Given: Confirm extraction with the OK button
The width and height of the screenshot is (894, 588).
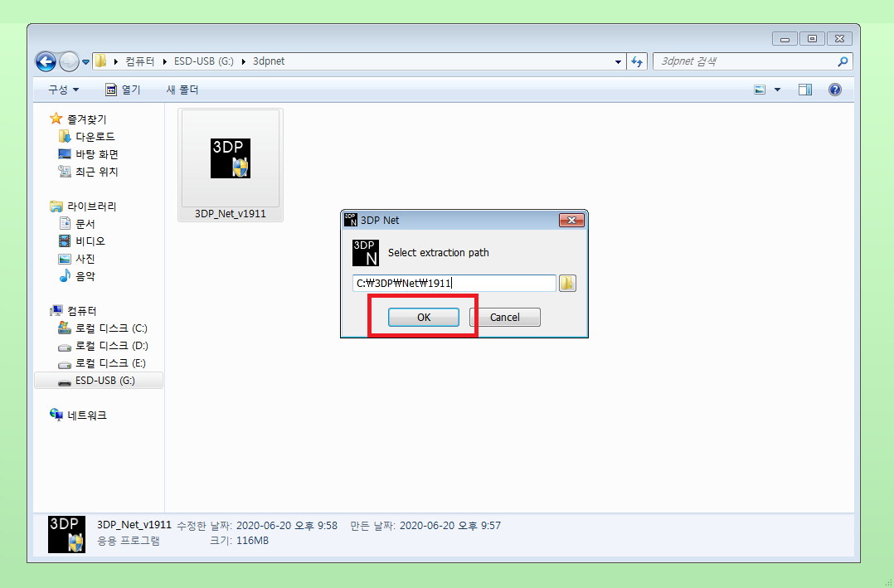Looking at the screenshot, I should coord(424,317).
